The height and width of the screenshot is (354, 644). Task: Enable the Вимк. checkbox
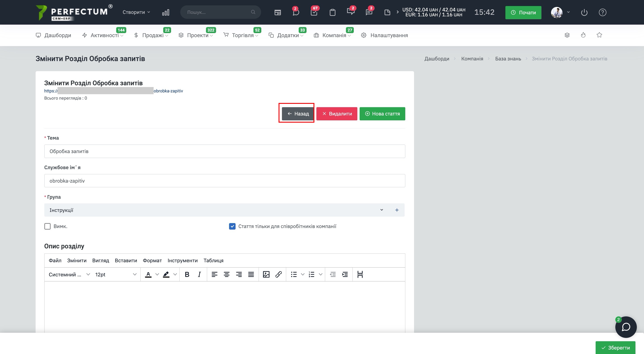coord(47,226)
